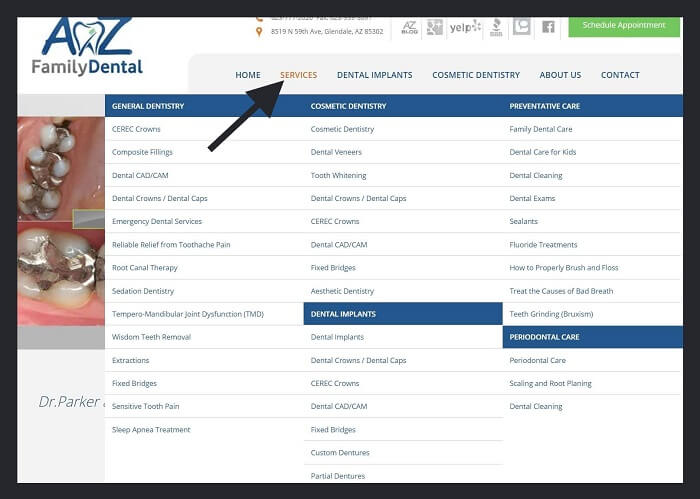Screen dimensions: 700x499
Task: Open the AZ Blog icon
Action: pos(409,28)
